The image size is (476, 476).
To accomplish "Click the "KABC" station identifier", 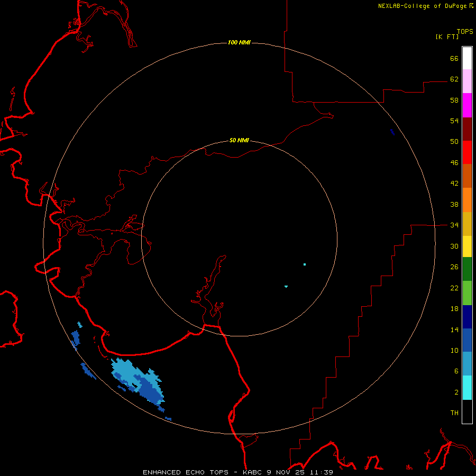I will [x=253, y=472].
